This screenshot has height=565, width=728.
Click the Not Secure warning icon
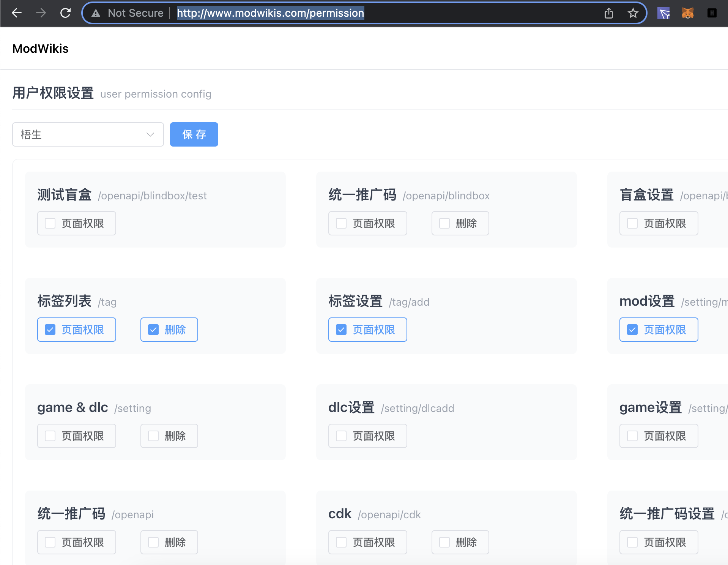point(96,13)
